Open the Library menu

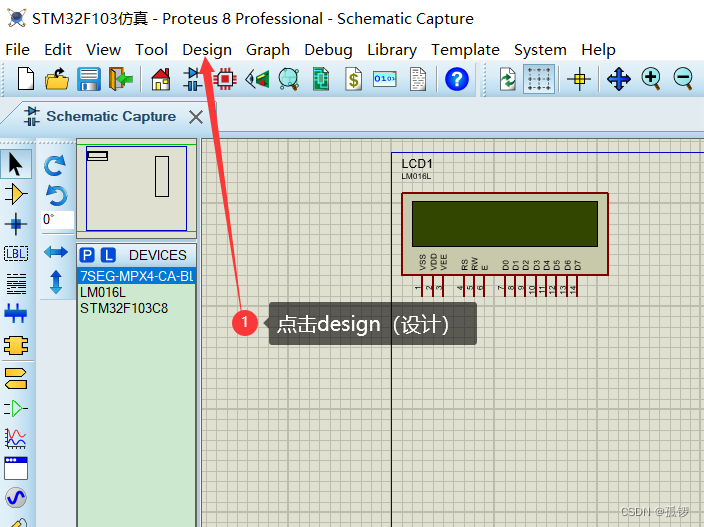click(x=392, y=50)
